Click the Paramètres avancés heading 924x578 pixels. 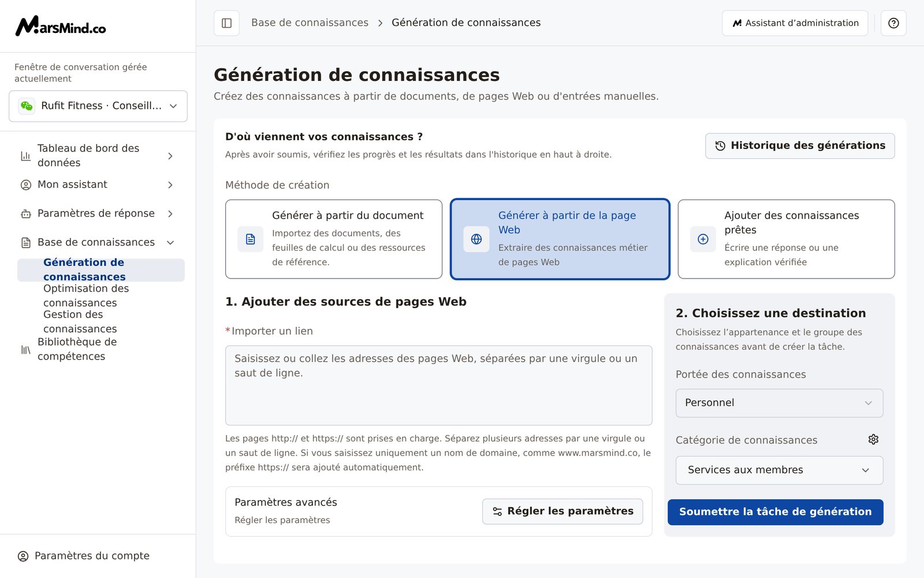tap(286, 503)
